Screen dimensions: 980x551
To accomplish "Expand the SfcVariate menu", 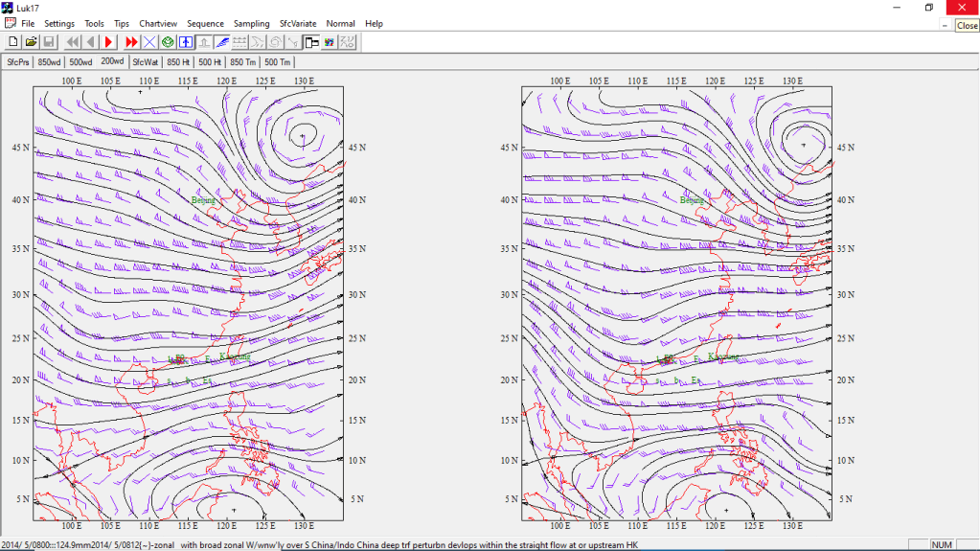I will click(x=298, y=23).
